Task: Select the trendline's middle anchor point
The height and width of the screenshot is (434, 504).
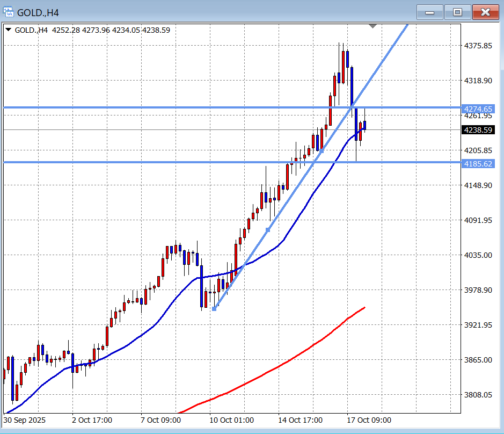Action: (268, 230)
